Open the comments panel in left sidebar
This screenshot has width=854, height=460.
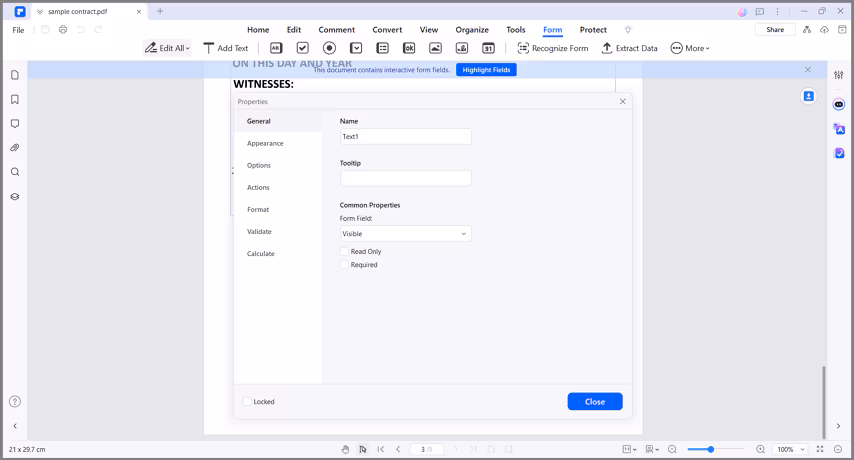coord(15,124)
